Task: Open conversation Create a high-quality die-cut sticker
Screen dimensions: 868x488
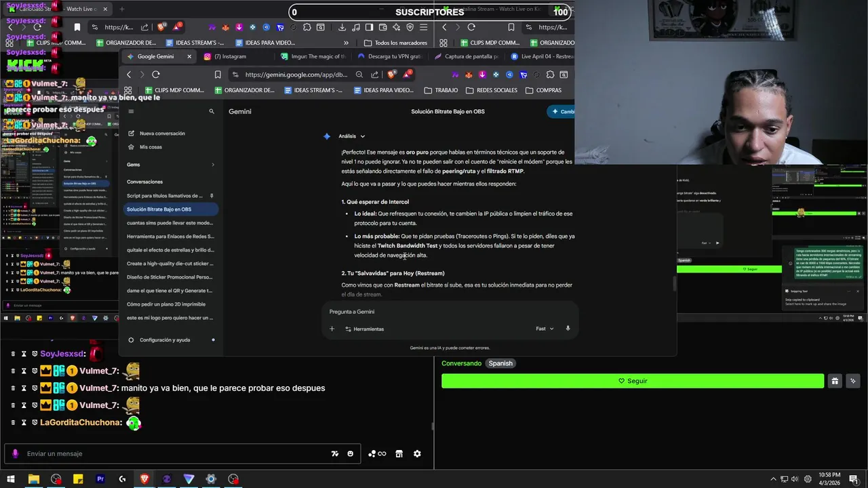Action: [x=170, y=264]
